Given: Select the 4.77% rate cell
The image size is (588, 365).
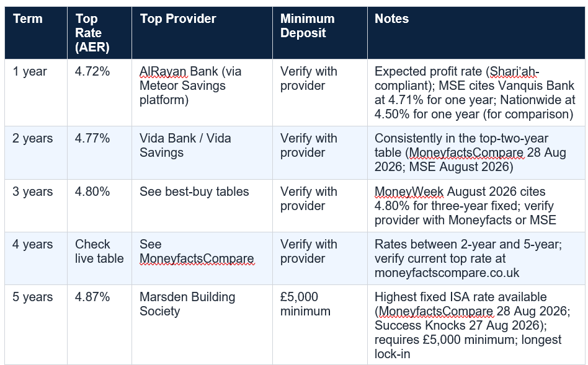Looking at the screenshot, I should [99, 153].
